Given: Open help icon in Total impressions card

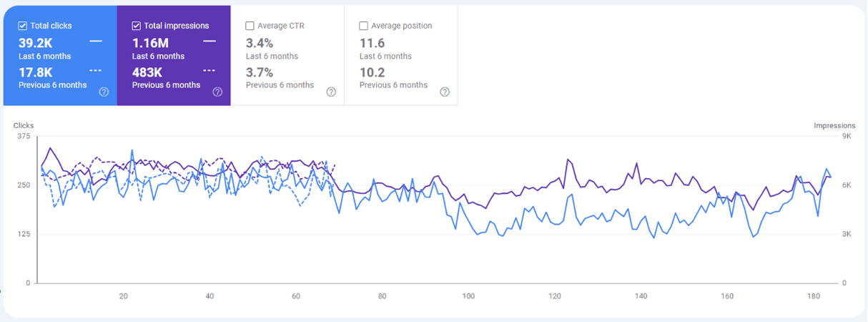Looking at the screenshot, I should [217, 92].
